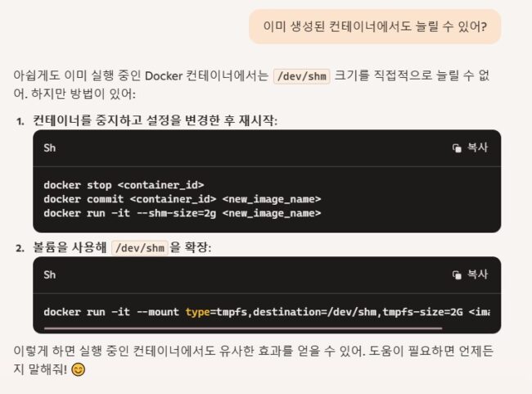532x394 pixels.
Task: Click the copy icon in the first Sh block
Action: click(457, 148)
